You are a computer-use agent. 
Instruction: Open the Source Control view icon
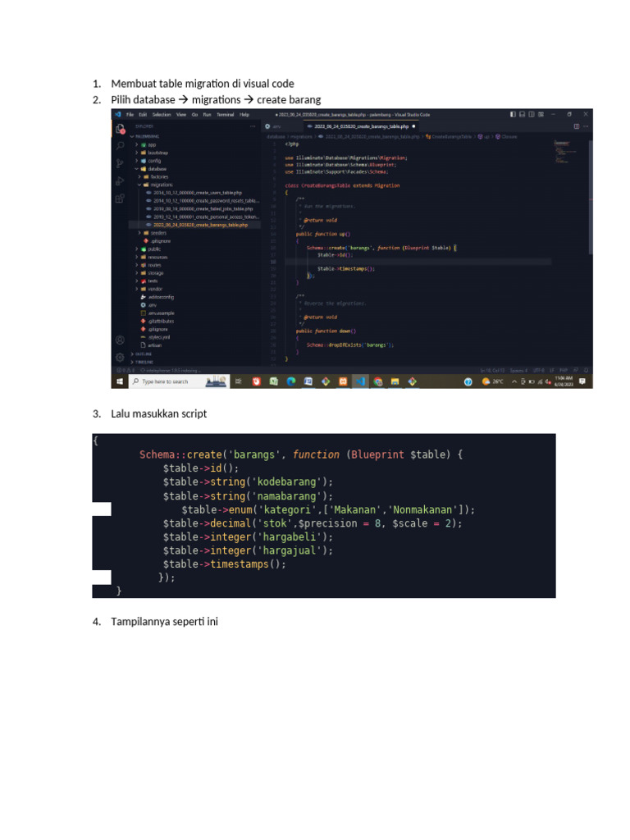coord(120,163)
